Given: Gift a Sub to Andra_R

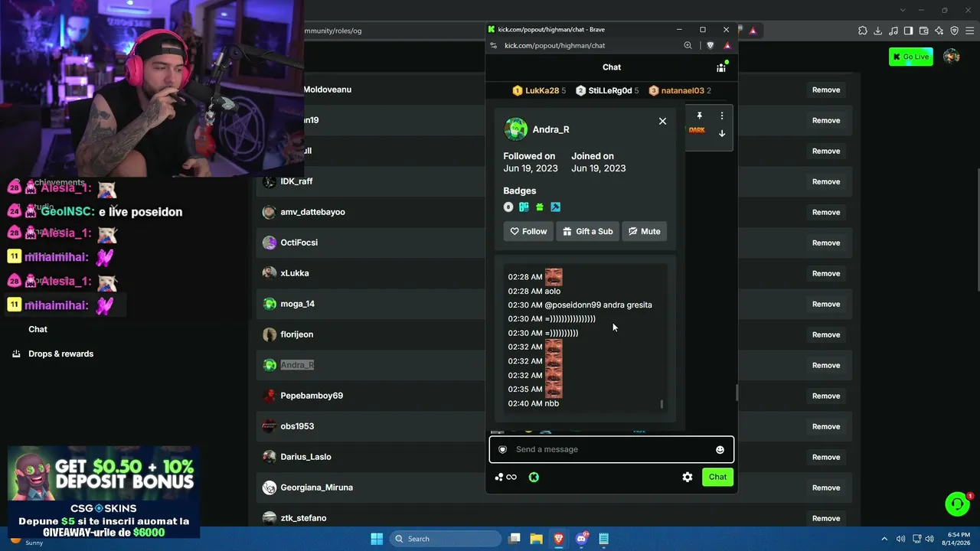Looking at the screenshot, I should point(587,231).
